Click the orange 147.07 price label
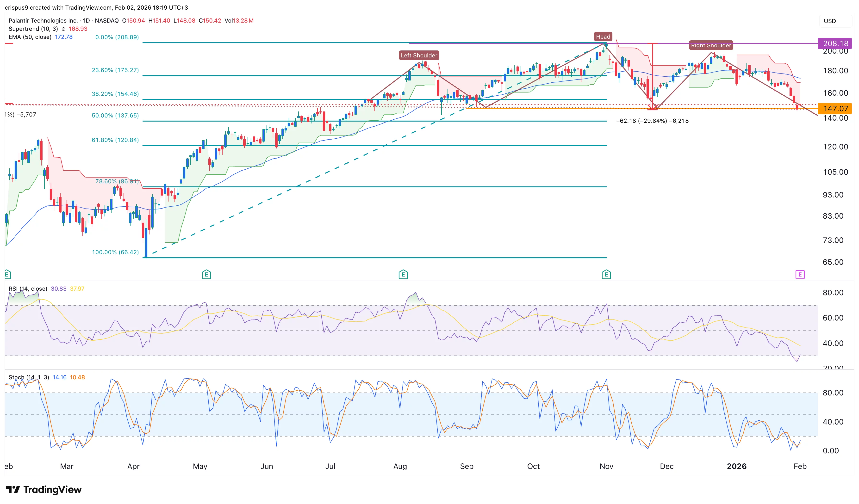 click(x=835, y=108)
